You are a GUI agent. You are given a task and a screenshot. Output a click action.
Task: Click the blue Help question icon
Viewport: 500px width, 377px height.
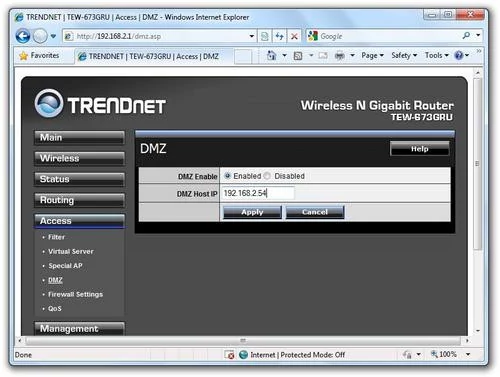[459, 55]
